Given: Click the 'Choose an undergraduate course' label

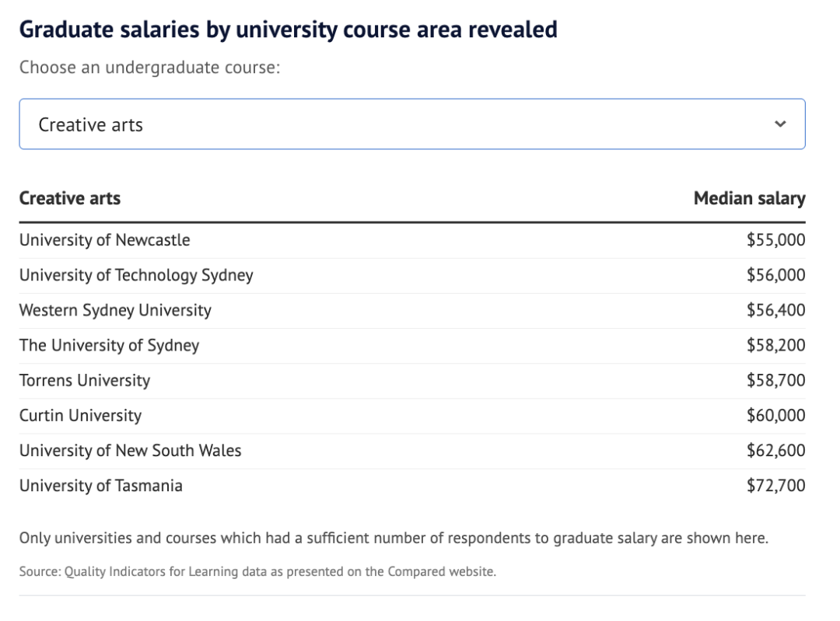Looking at the screenshot, I should coord(149,67).
